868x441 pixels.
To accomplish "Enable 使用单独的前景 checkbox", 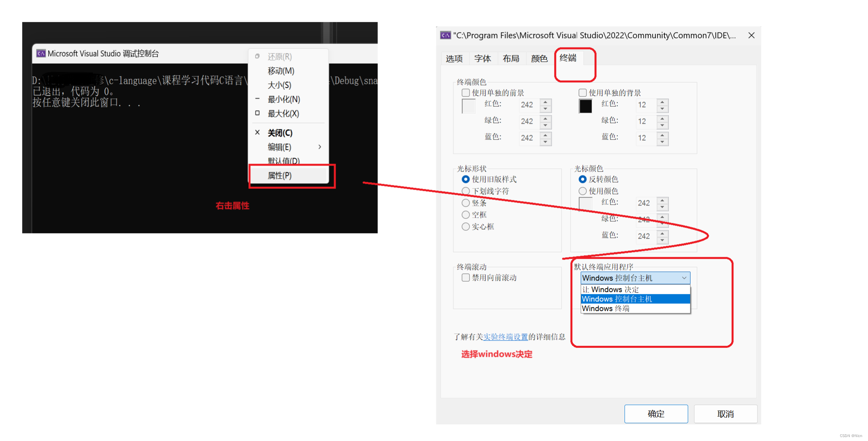I will pyautogui.click(x=466, y=93).
